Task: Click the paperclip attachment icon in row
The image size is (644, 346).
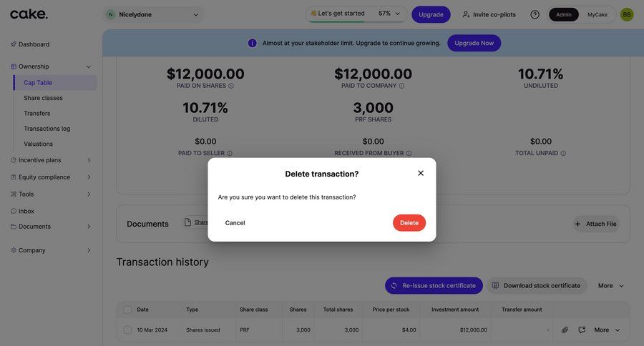Action: pyautogui.click(x=565, y=330)
